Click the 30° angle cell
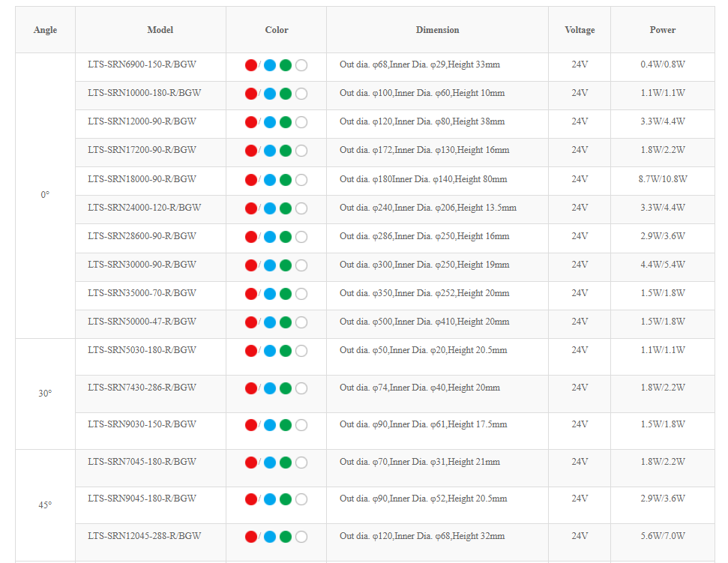 (x=45, y=394)
